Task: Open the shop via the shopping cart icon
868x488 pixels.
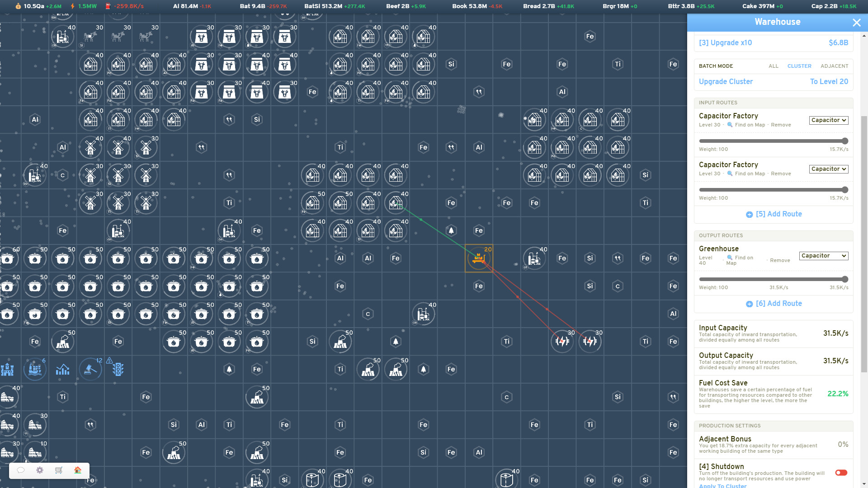Action: (x=58, y=470)
